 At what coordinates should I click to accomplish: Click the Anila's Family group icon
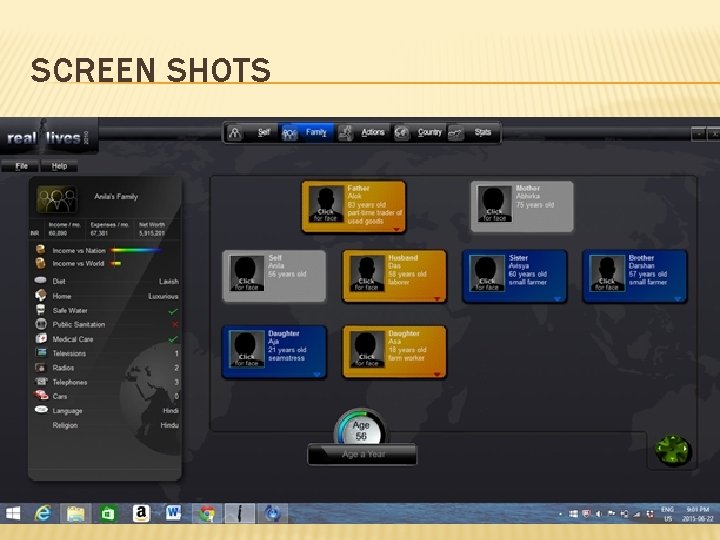click(57, 199)
